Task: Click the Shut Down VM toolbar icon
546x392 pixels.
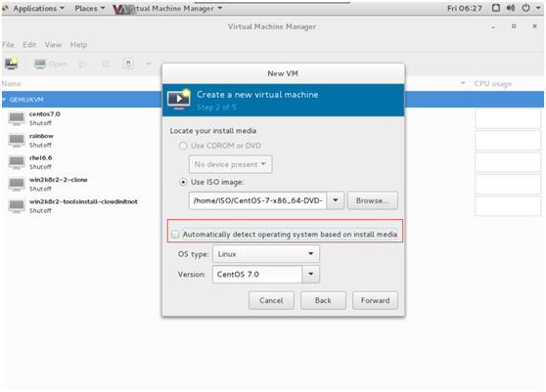Action: click(128, 64)
